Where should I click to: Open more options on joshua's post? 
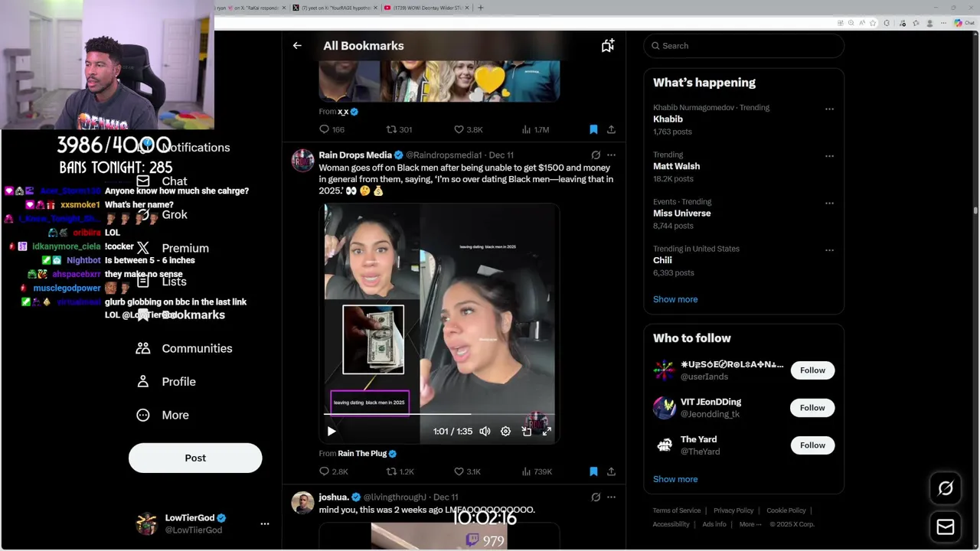click(611, 497)
